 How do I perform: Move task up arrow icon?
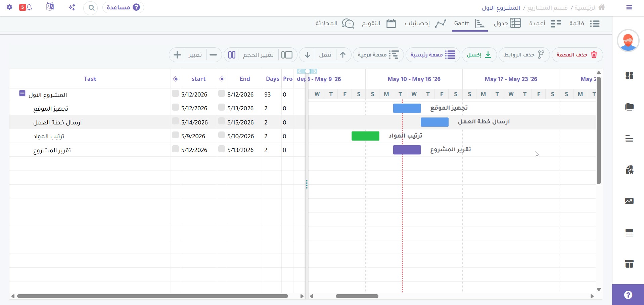[x=343, y=55]
